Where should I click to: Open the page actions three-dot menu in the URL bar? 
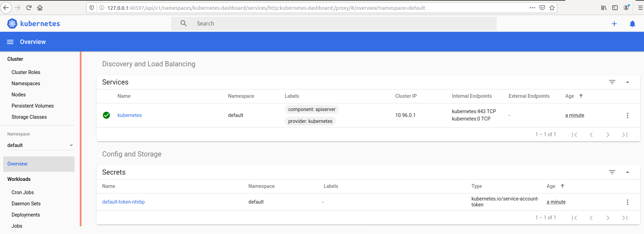point(532,8)
